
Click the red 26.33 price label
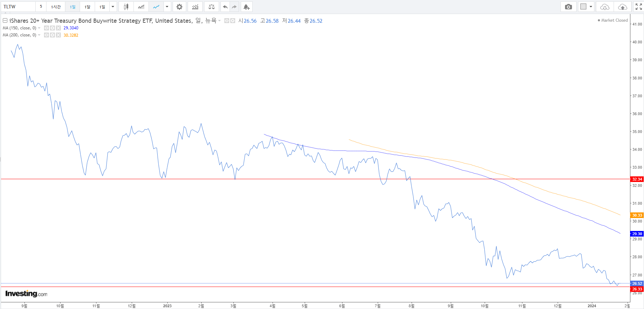[637, 289]
